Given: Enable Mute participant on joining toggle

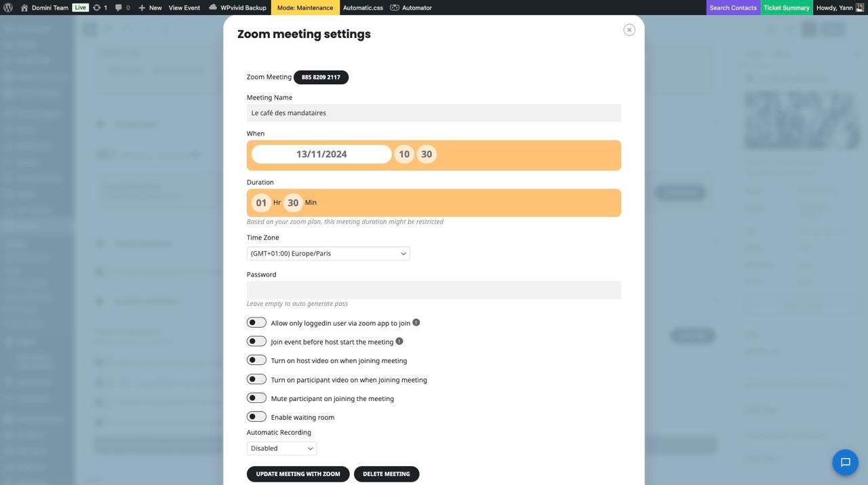Looking at the screenshot, I should point(256,397).
